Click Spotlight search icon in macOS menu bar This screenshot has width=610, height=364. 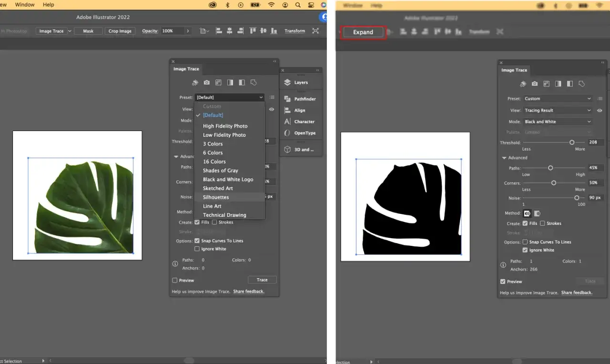click(x=298, y=5)
